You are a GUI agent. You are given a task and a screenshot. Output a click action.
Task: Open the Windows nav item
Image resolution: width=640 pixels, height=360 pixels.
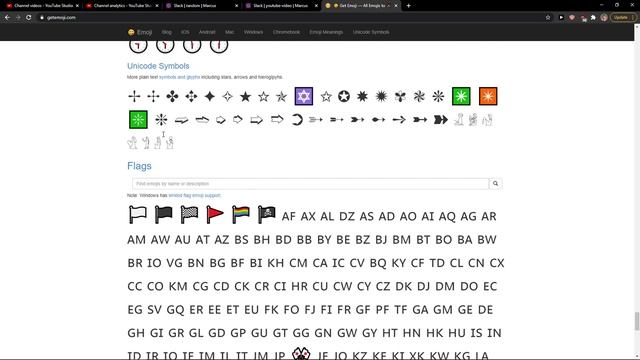pos(253,32)
